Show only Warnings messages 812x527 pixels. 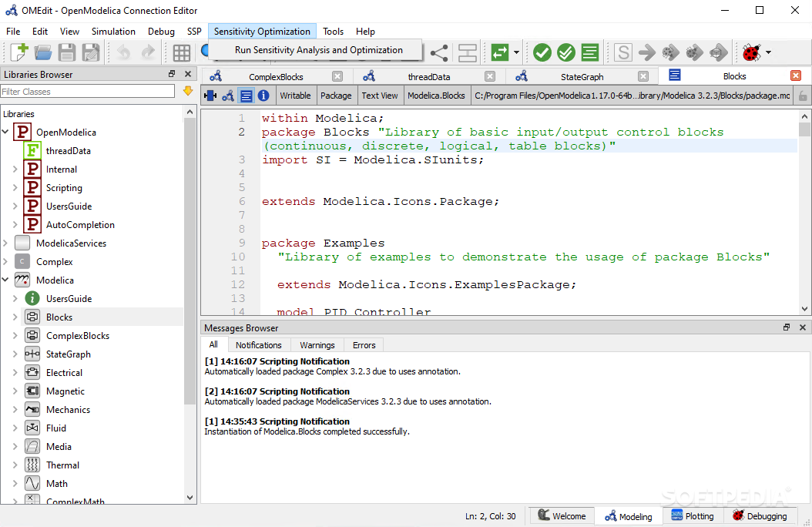point(317,344)
